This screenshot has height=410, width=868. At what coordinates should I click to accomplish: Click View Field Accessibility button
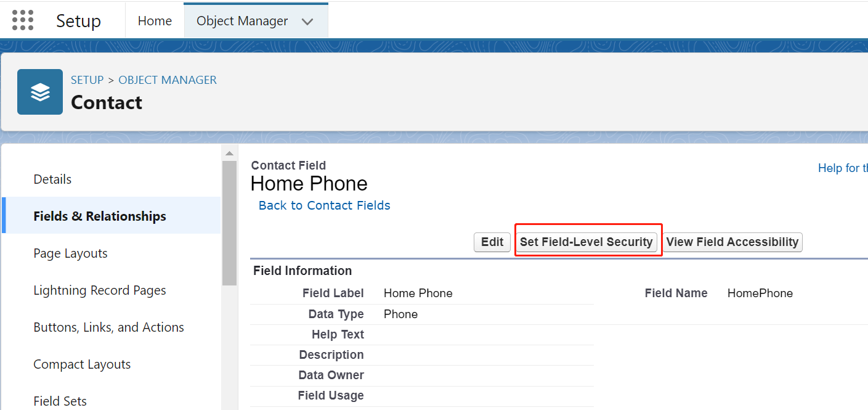click(732, 242)
